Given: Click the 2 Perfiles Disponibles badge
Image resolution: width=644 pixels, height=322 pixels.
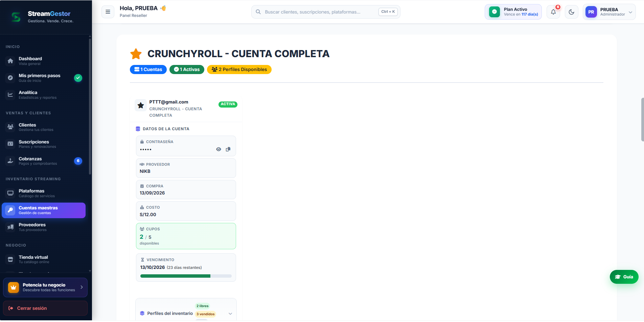Looking at the screenshot, I should tap(239, 69).
